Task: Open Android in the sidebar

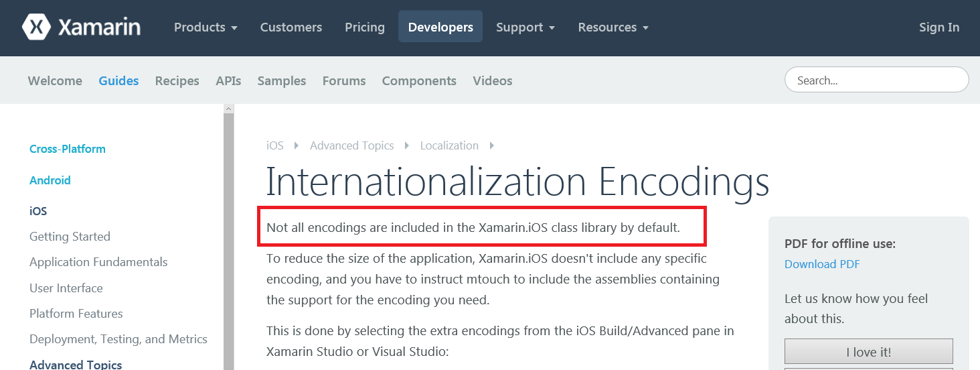Action: [50, 180]
